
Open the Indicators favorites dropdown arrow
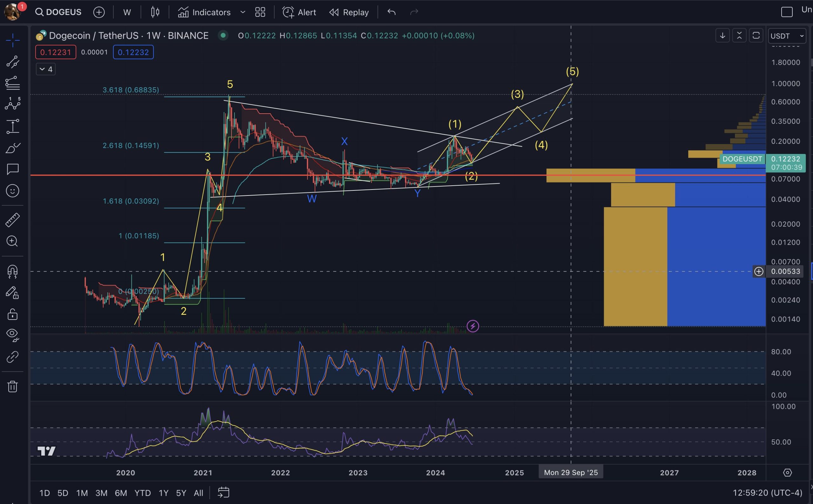point(243,12)
